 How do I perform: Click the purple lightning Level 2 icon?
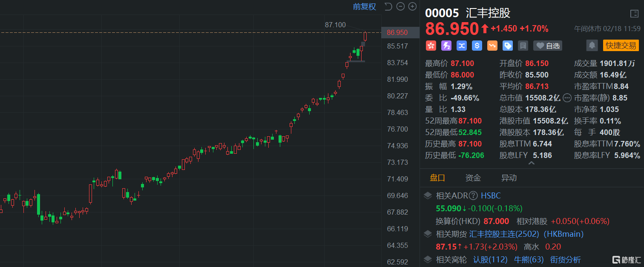coord(446,46)
